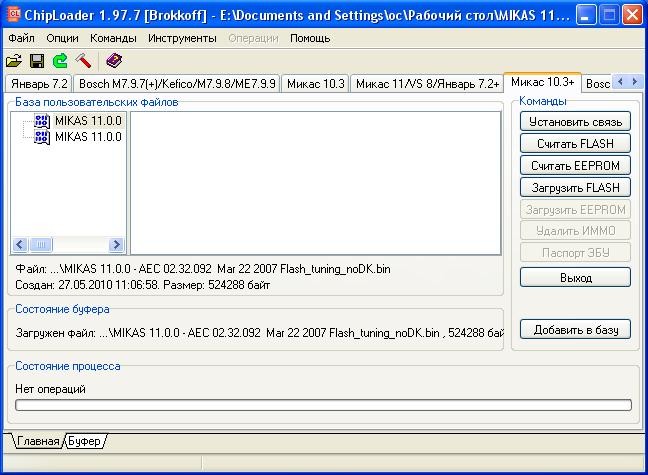Click the Установить связь button
The image size is (648, 475).
coord(575,122)
